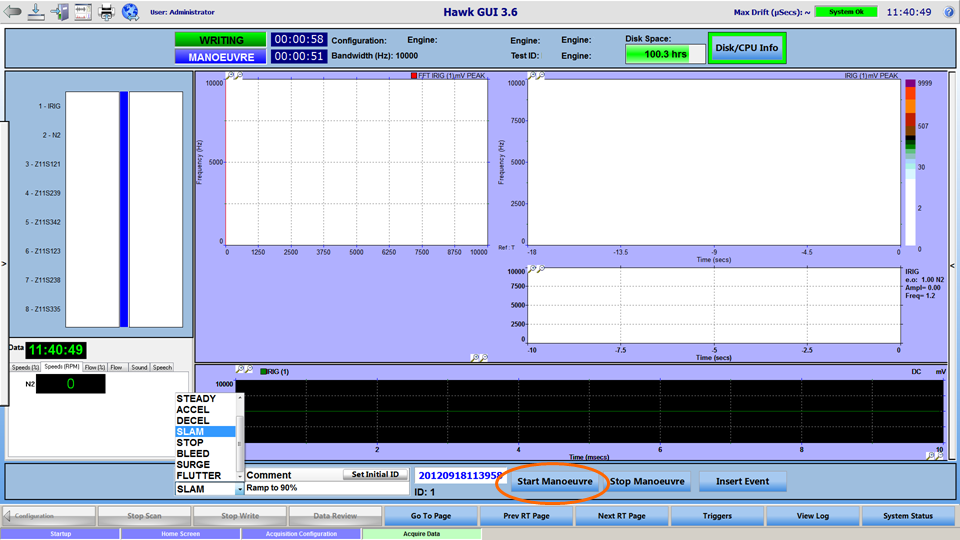
Task: Click the exit door icon in toolbar
Action: click(x=60, y=12)
